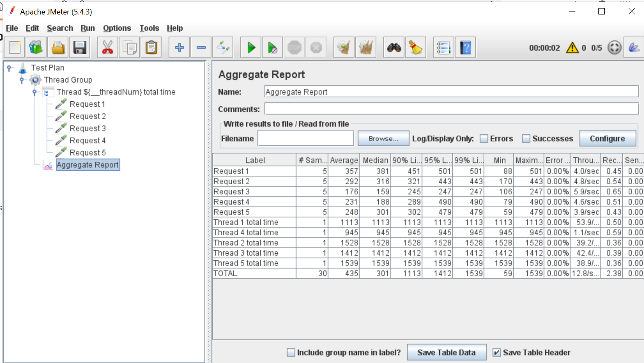Select Request 4 sampler in tree
The height and width of the screenshot is (363, 644).
click(88, 140)
